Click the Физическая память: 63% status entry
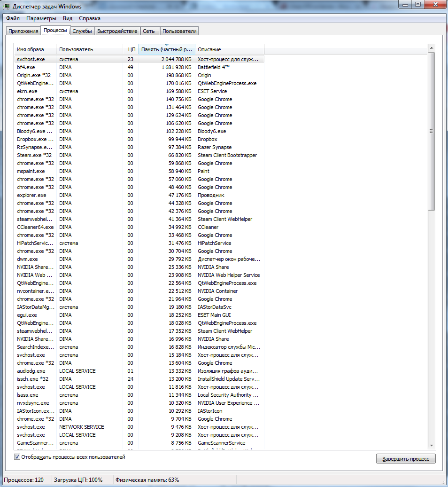 point(147,480)
